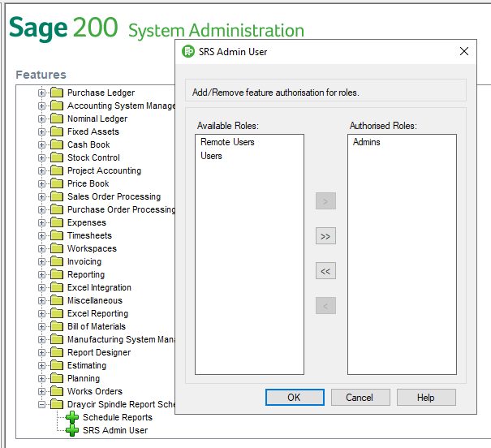Click the Estimating folder icon
The width and height of the screenshot is (491, 448).
(57, 365)
